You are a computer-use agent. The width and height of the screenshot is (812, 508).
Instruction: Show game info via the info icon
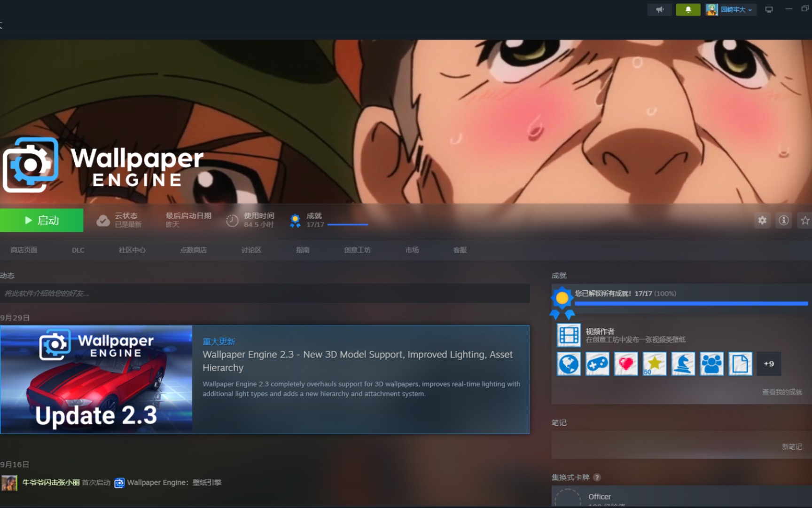(783, 220)
